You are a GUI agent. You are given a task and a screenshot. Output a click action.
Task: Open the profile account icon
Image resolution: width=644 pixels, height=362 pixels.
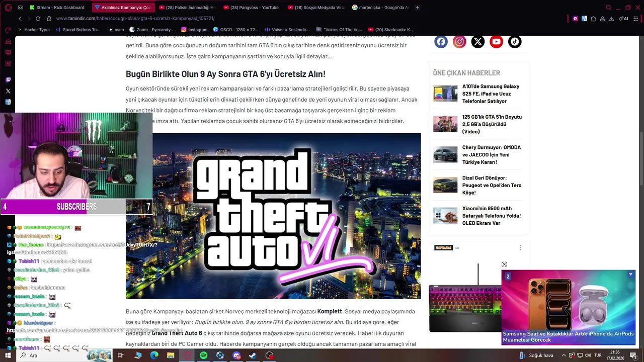(x=602, y=19)
